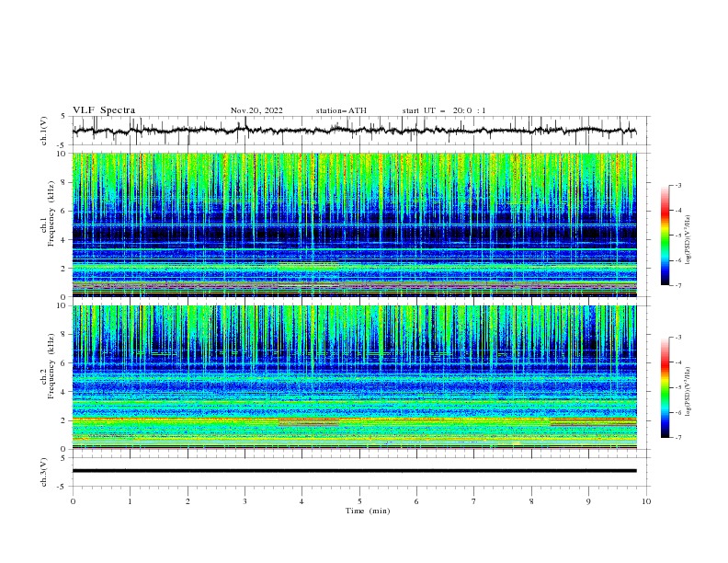Click the "3" tick on the time axis

pos(245,501)
